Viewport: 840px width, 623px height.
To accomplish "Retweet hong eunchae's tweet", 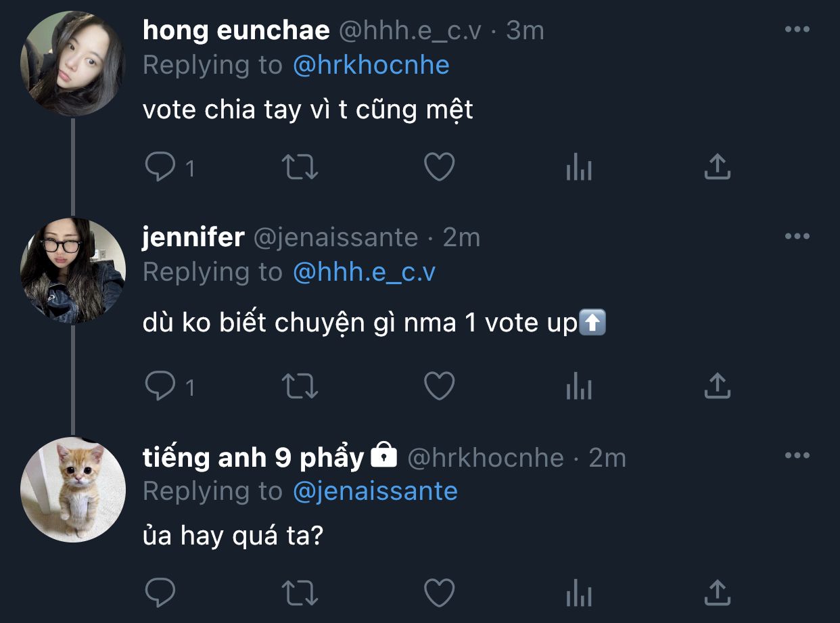I will click(299, 167).
